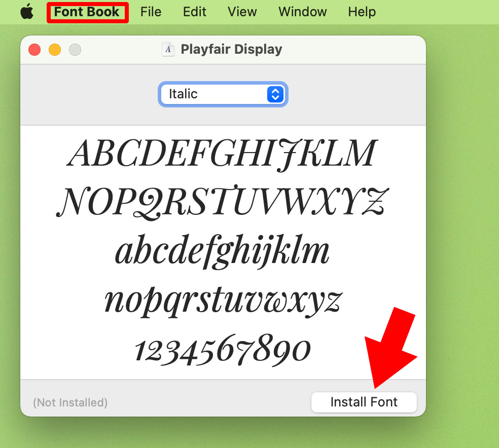
Task: Open the Font Book menu
Action: tap(87, 12)
